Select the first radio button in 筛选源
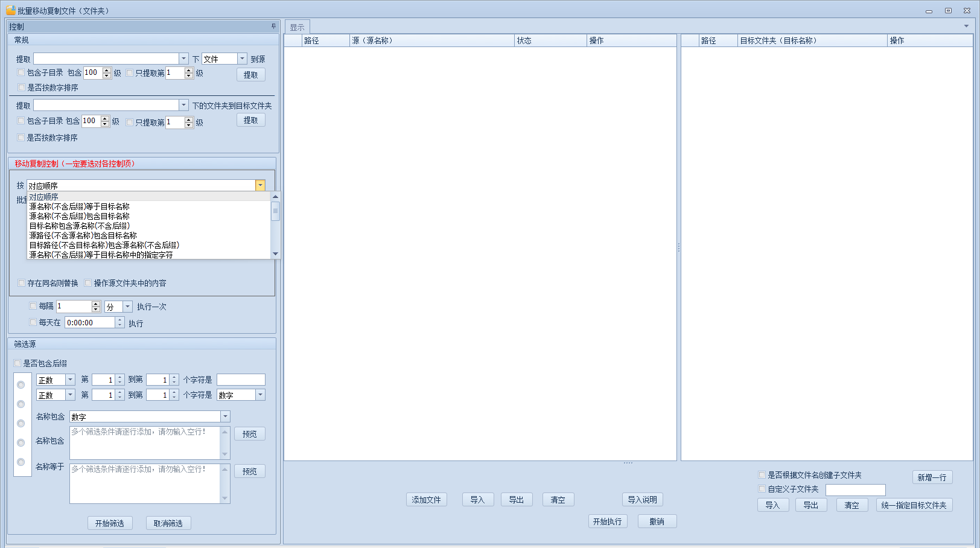980x548 pixels. pyautogui.click(x=21, y=385)
